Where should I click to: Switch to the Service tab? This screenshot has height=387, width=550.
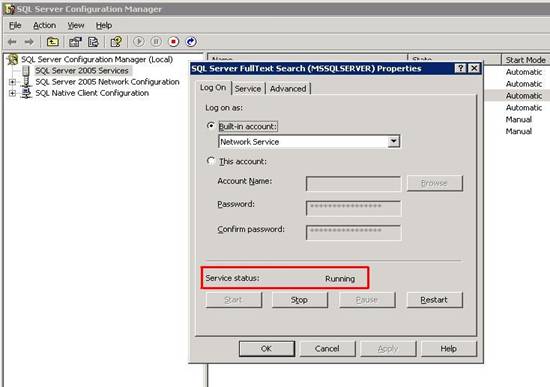pos(248,89)
